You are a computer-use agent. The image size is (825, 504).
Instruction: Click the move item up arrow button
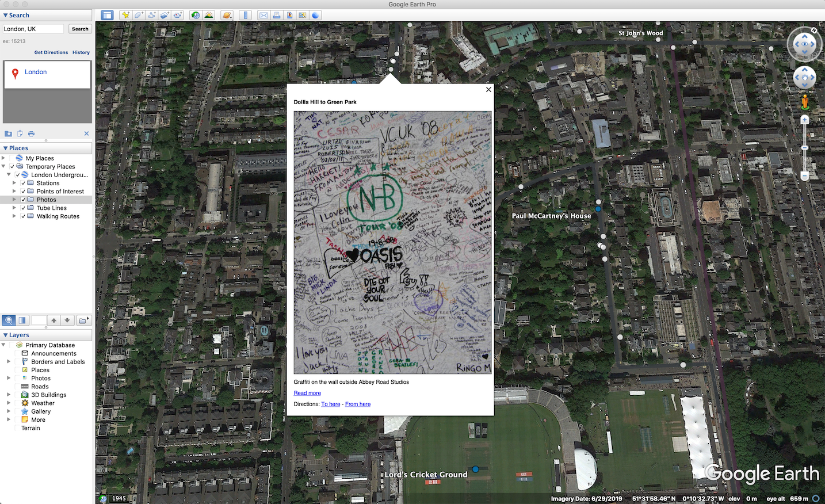pyautogui.click(x=54, y=320)
